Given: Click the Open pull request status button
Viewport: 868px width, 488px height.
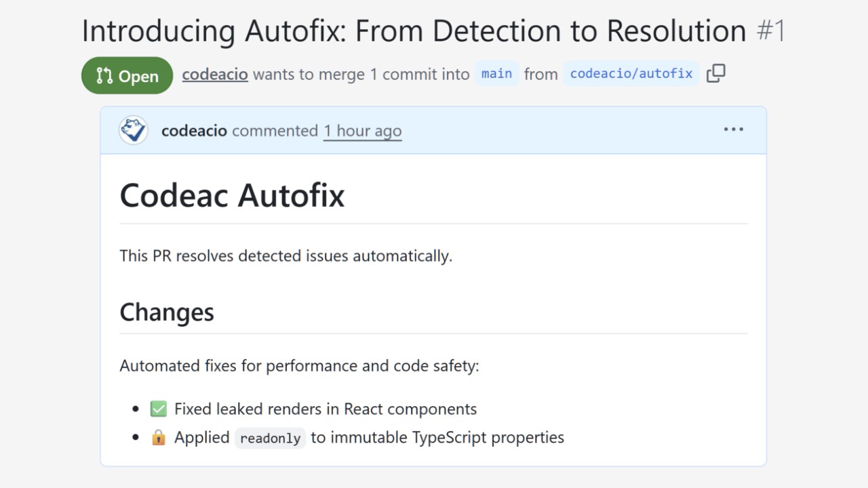Looking at the screenshot, I should click(x=127, y=75).
